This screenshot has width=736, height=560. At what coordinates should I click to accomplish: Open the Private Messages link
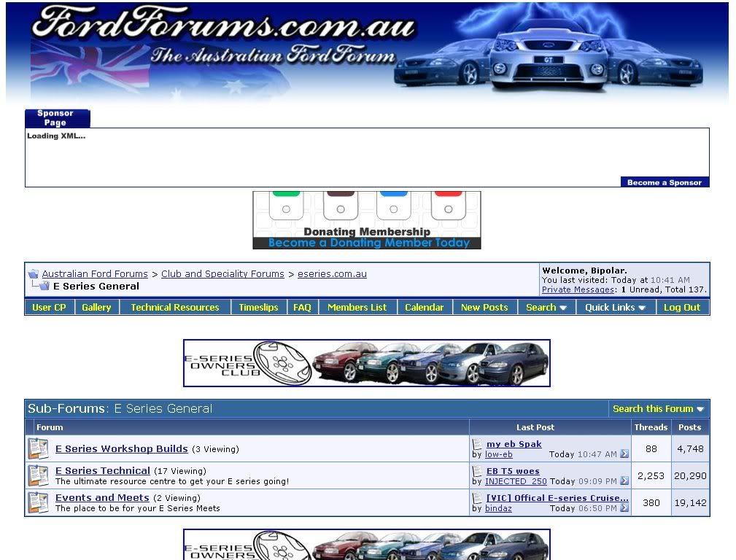click(x=578, y=289)
